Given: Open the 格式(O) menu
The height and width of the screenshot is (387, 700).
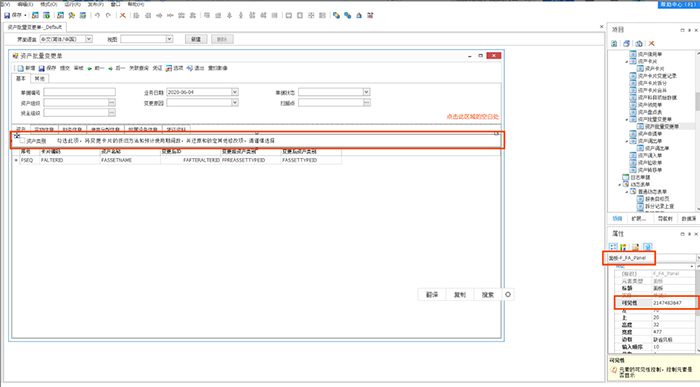Looking at the screenshot, I should click(49, 4).
